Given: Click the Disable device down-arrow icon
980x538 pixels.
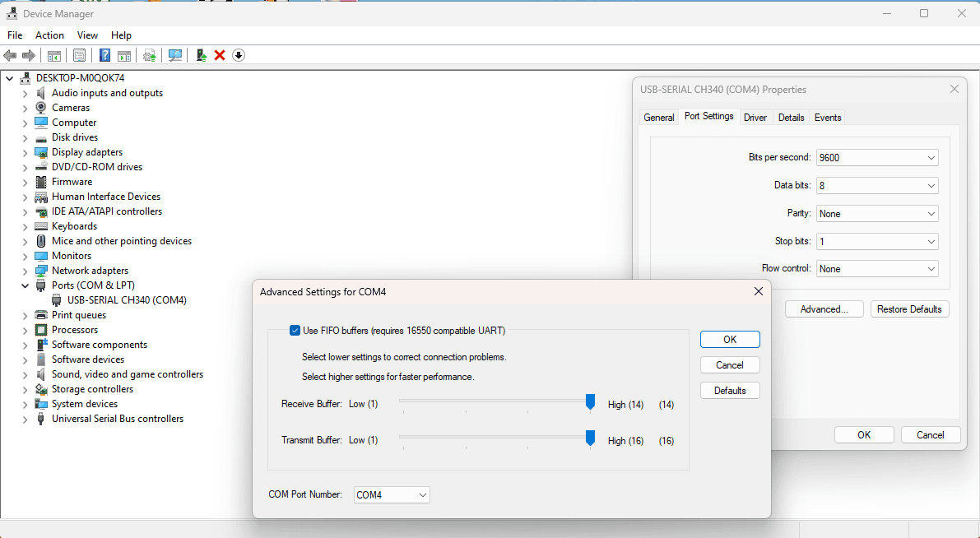Looking at the screenshot, I should [238, 56].
